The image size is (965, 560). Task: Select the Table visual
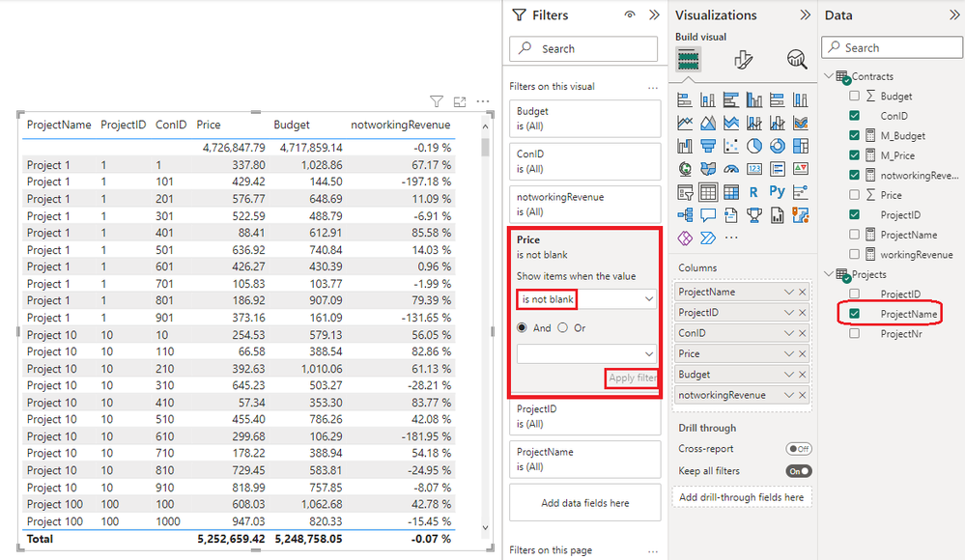point(708,192)
